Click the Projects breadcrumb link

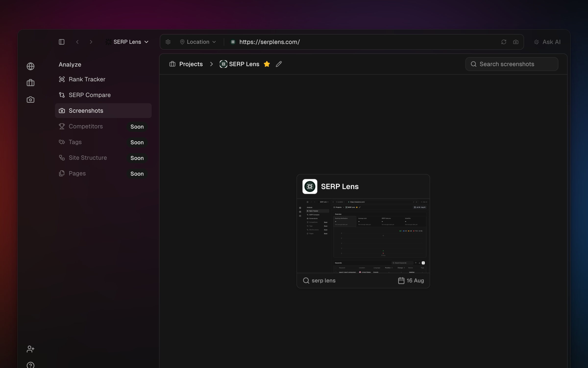[x=191, y=64]
